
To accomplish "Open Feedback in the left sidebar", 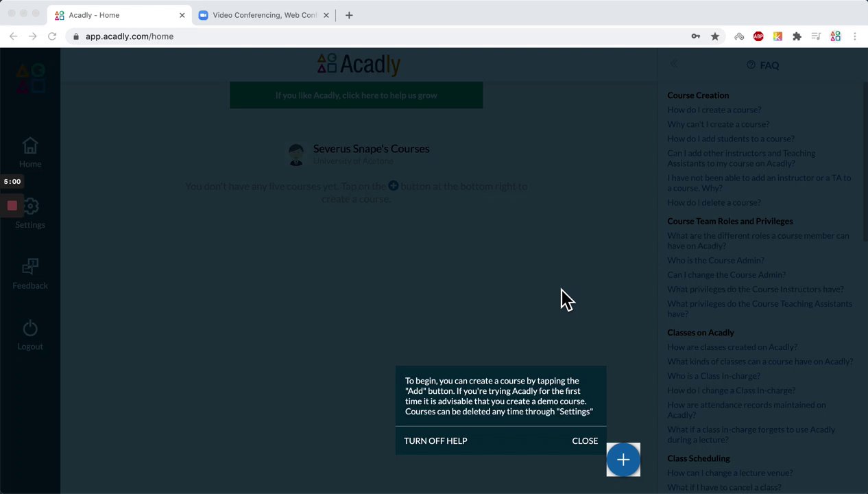I will pos(30,274).
